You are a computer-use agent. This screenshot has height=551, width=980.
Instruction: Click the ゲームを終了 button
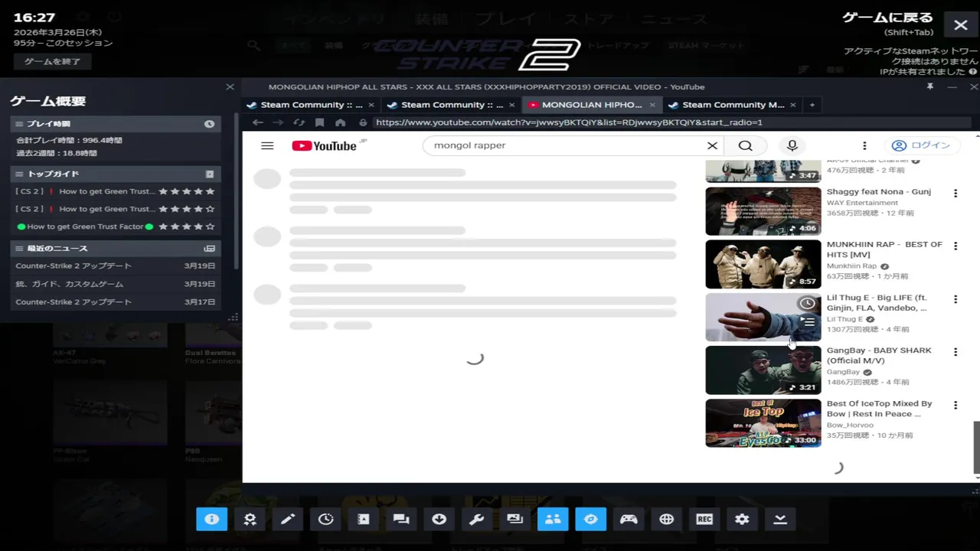coord(52,61)
